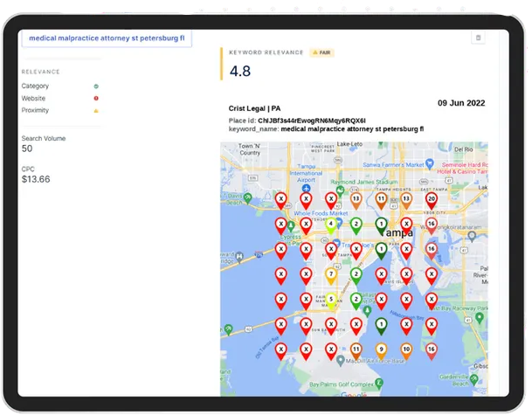Click the map pin numbered 5
The image size is (532, 415).
(x=331, y=301)
